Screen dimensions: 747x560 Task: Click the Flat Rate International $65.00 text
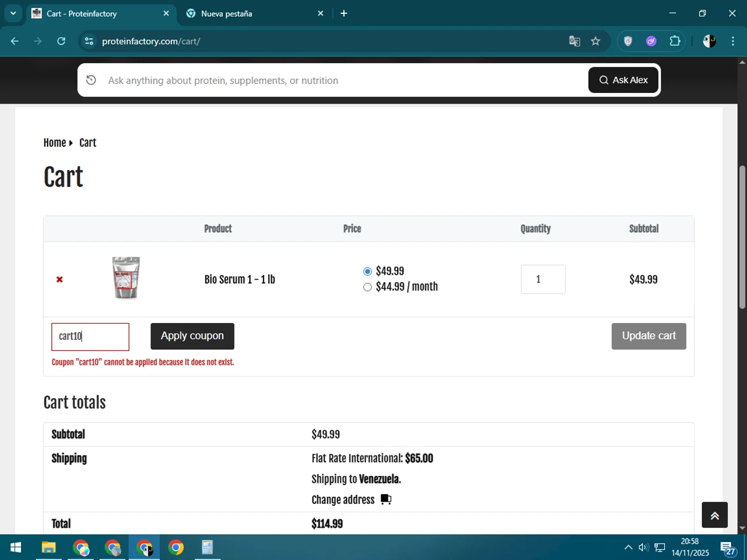(373, 458)
